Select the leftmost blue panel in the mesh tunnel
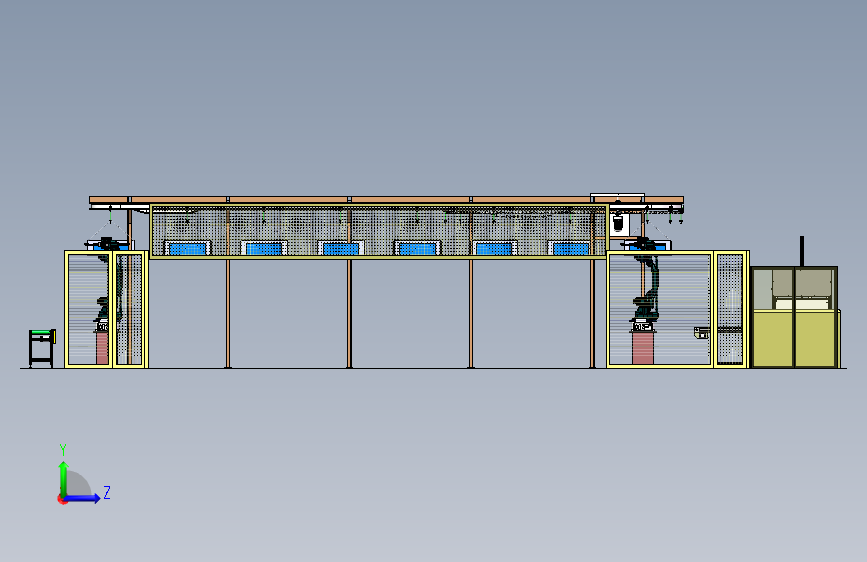867x562 pixels. click(x=187, y=249)
